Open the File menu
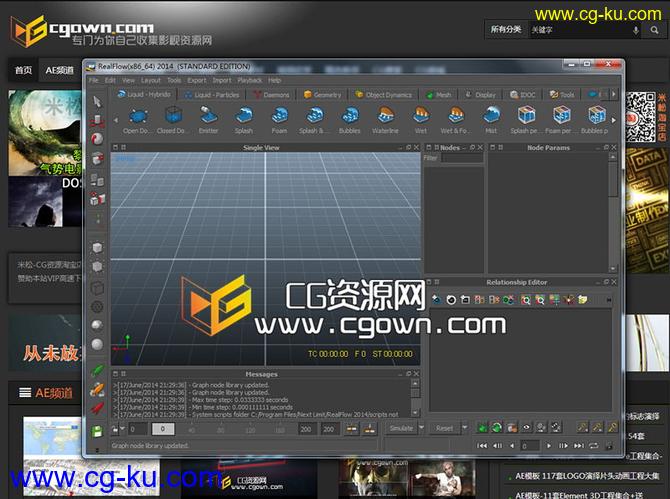Image resolution: width=670 pixels, height=499 pixels. point(94,80)
